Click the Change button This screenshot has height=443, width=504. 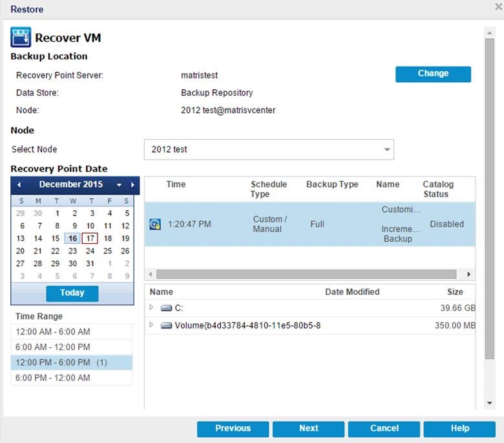[x=433, y=74]
